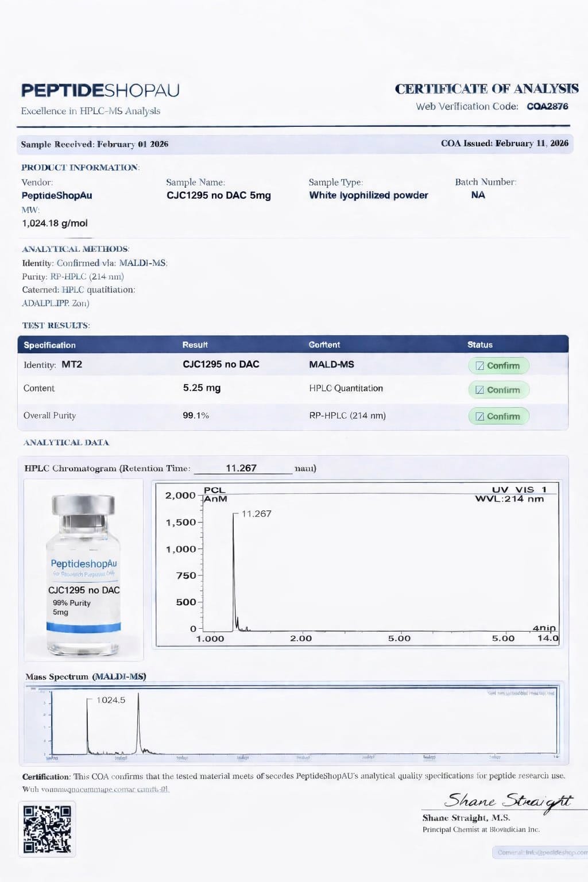588x882 pixels.
Task: Click the molecular weight 1,024.18 g/mol
Action: pyautogui.click(x=55, y=223)
